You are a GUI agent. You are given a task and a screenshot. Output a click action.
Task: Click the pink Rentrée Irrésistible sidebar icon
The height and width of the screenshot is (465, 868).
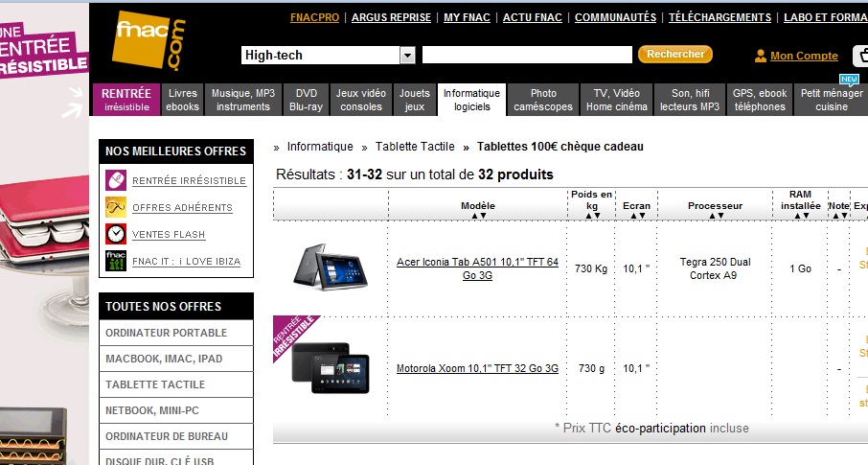116,180
